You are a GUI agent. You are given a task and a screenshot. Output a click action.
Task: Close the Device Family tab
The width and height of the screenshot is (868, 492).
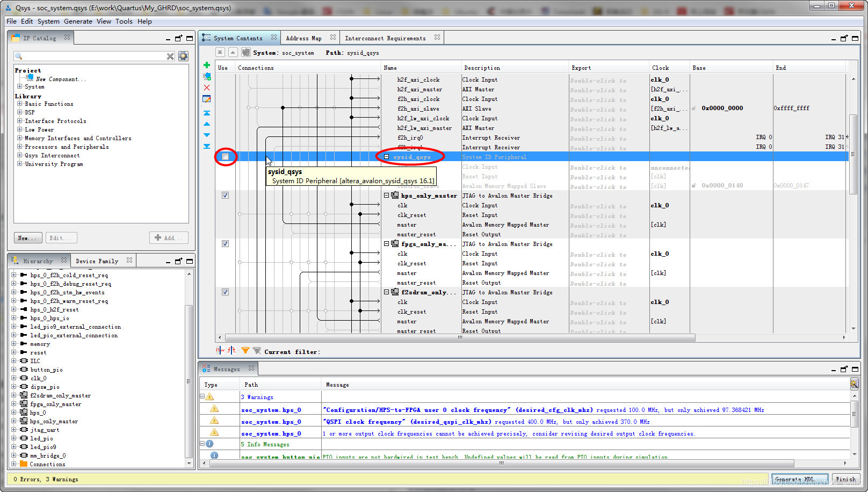click(129, 261)
